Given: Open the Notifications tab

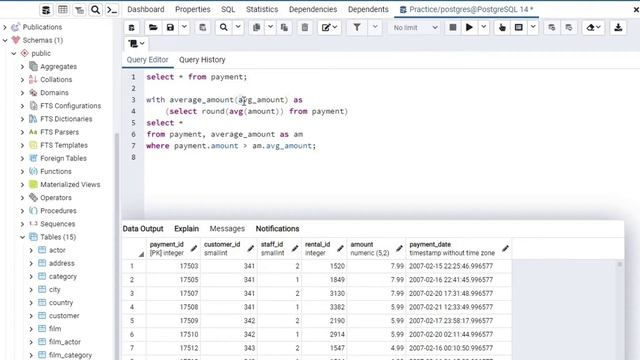Looking at the screenshot, I should pos(278,229).
